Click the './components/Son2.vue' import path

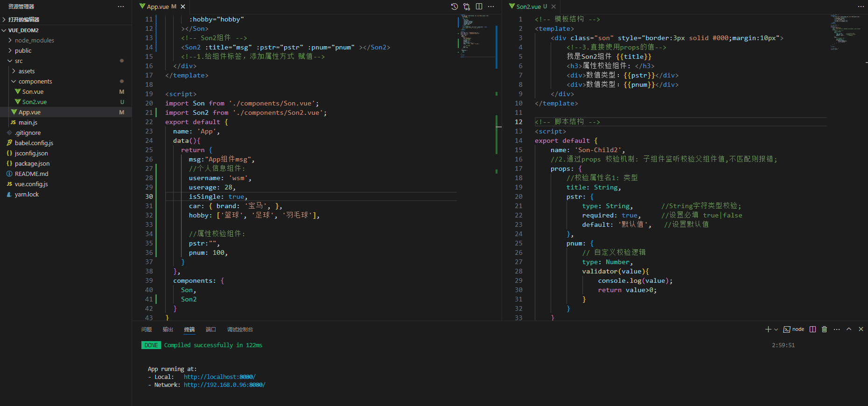point(278,112)
